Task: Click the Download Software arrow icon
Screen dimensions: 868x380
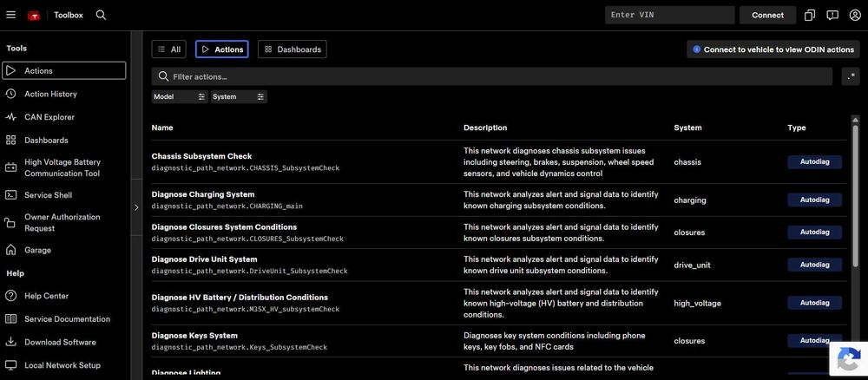Action: [10, 342]
